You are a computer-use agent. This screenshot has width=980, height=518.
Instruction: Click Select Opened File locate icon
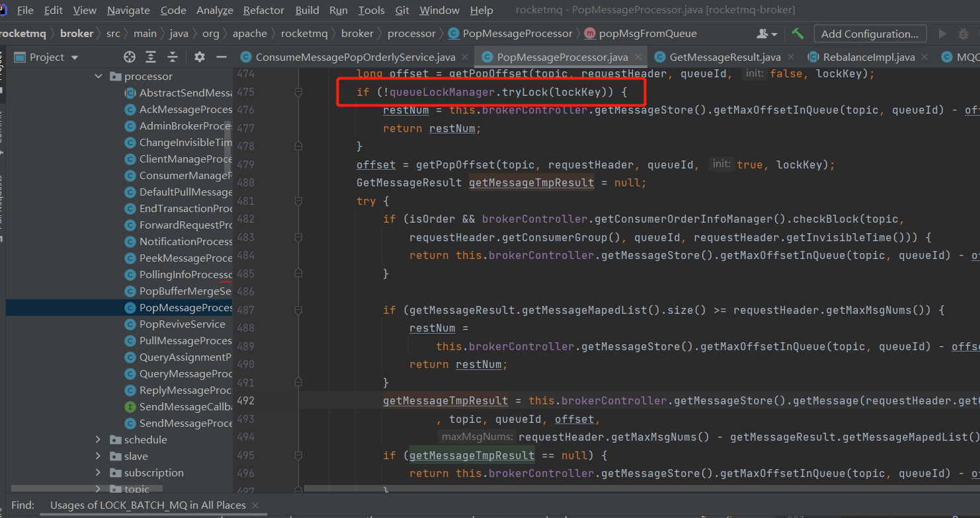coord(130,57)
